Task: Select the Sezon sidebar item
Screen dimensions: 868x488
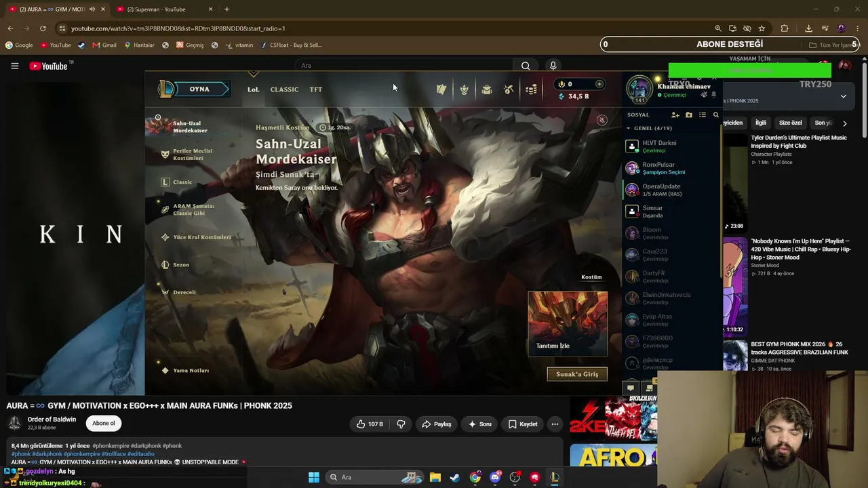Action: (x=175, y=265)
